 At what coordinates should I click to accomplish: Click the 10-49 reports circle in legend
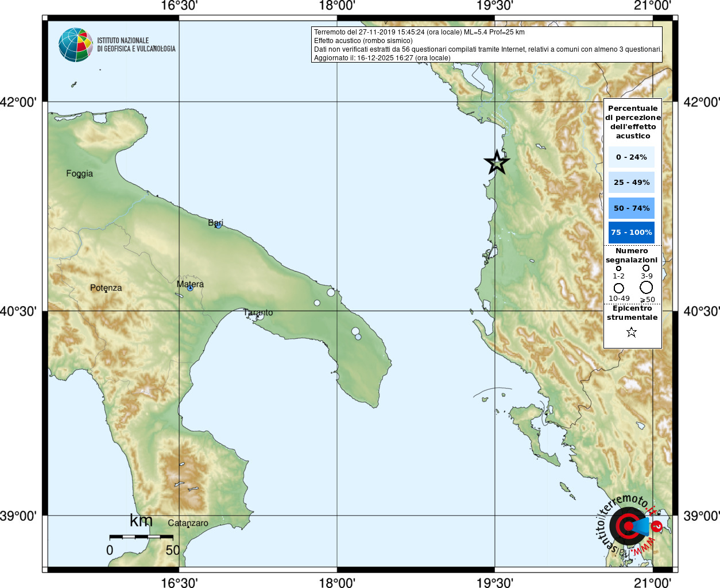click(618, 288)
